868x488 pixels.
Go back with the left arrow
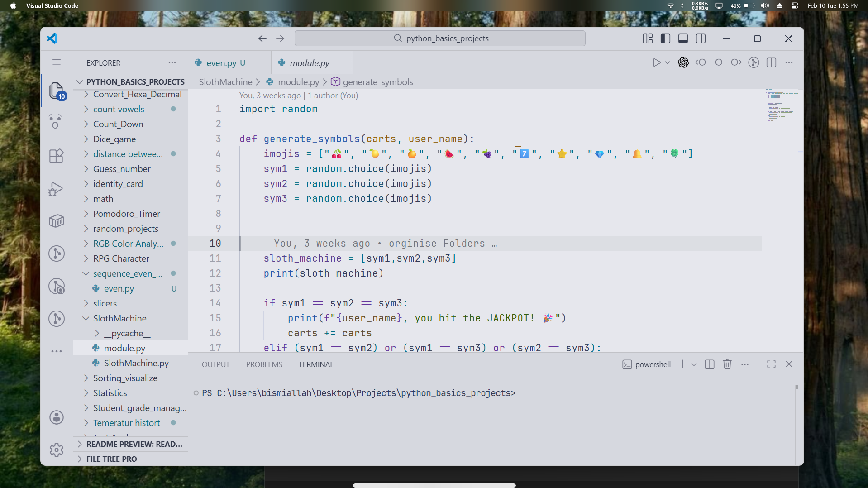coord(262,38)
